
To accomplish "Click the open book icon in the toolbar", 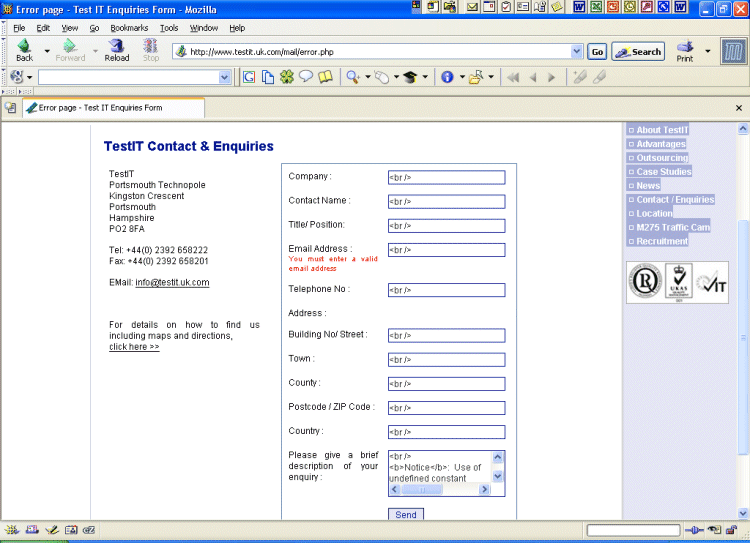I will [x=325, y=77].
